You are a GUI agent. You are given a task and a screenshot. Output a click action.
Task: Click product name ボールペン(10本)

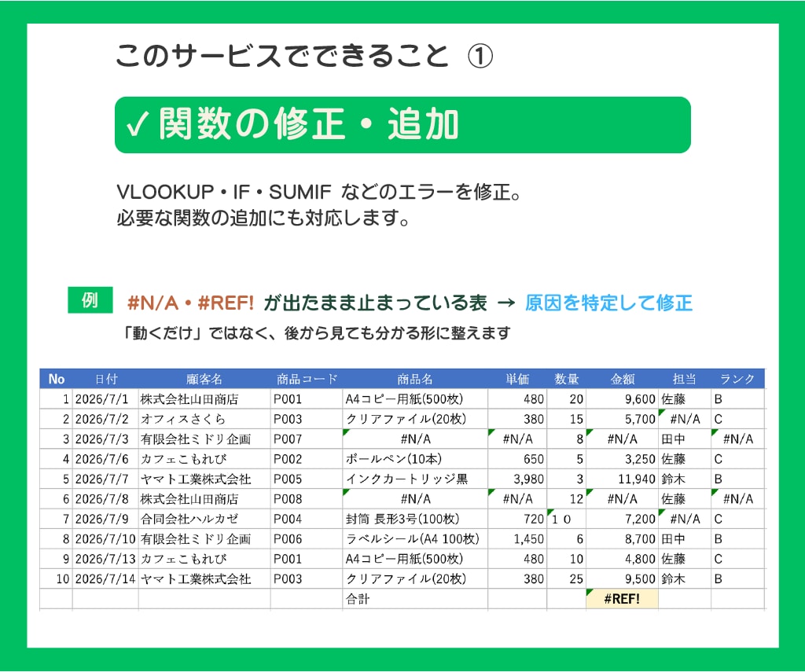(415, 459)
